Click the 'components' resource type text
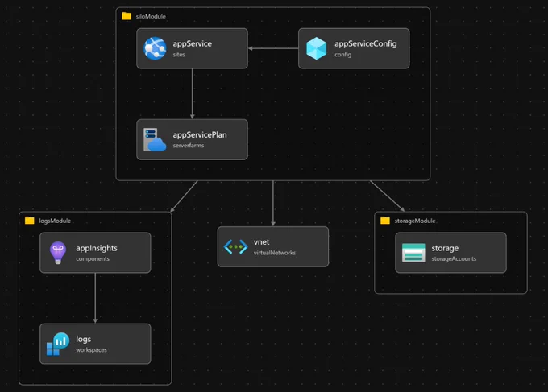 tap(93, 258)
